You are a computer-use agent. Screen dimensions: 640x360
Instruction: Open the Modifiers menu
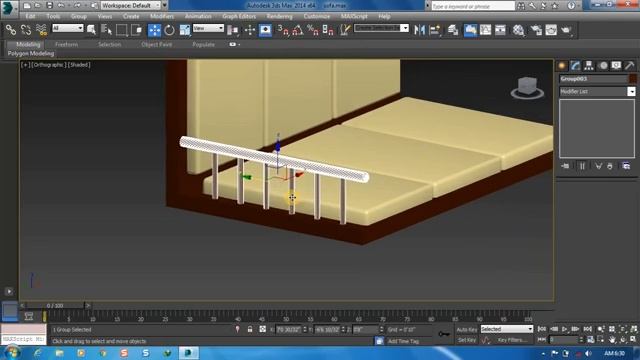tap(162, 16)
